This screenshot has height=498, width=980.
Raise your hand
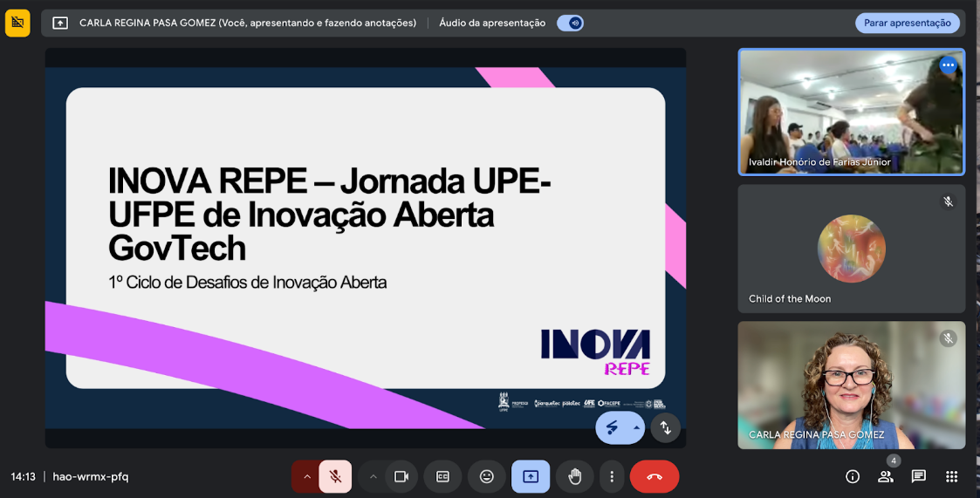tap(574, 476)
